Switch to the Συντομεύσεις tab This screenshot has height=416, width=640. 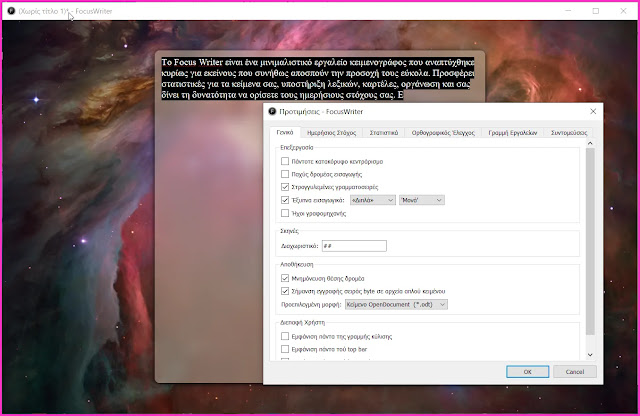pos(569,133)
